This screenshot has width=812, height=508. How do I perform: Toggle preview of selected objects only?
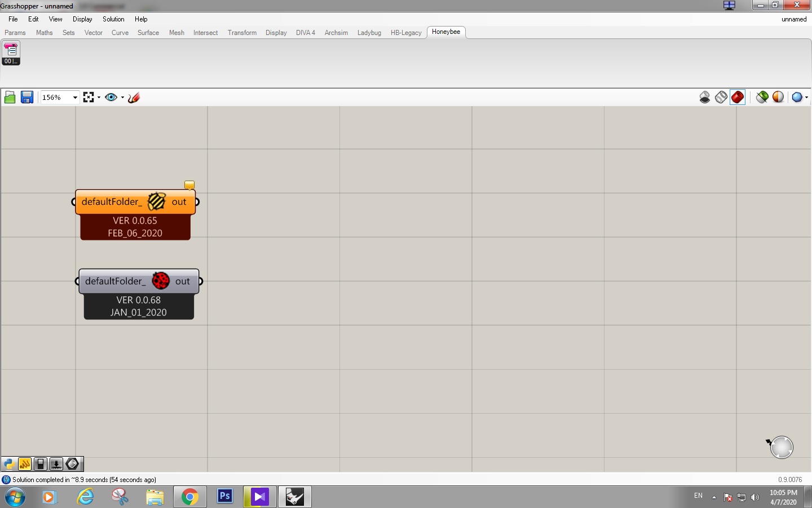click(762, 97)
